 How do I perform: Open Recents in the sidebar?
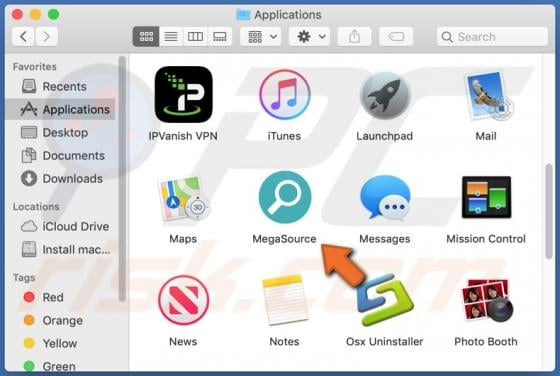click(x=60, y=86)
